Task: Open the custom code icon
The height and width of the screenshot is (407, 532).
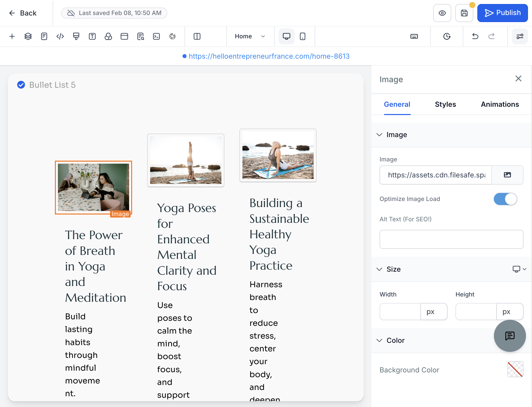Action: [60, 36]
